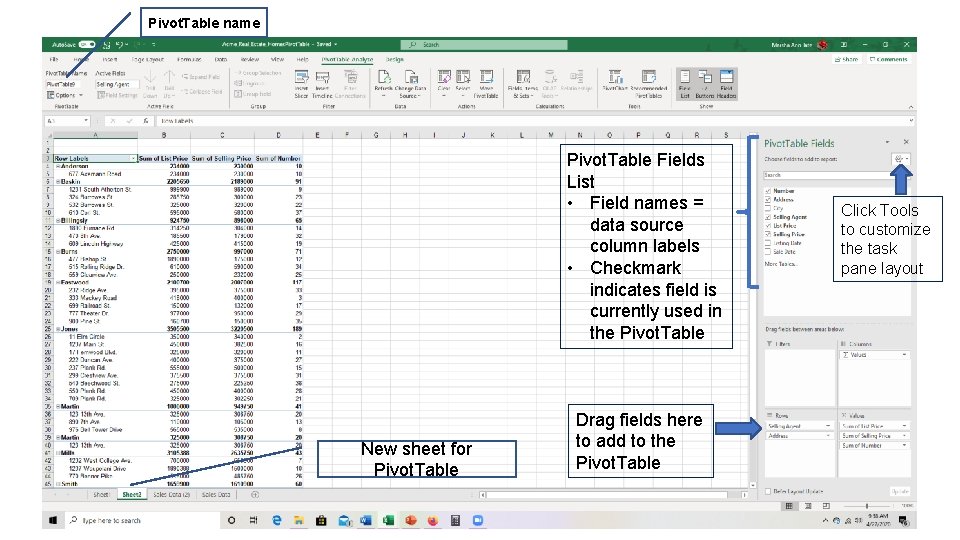Check the City field checkbox
Image resolution: width=960 pixels, height=540 pixels.
click(x=768, y=208)
